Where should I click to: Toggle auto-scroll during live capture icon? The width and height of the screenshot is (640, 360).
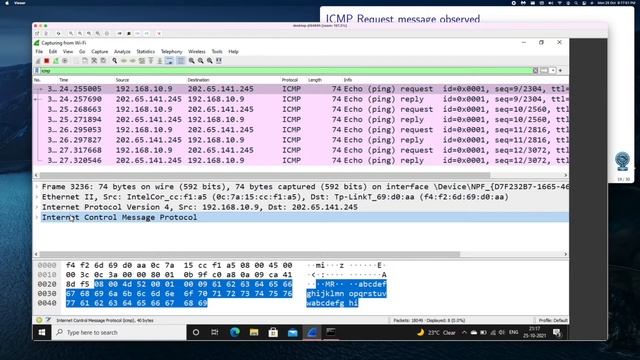[169, 61]
